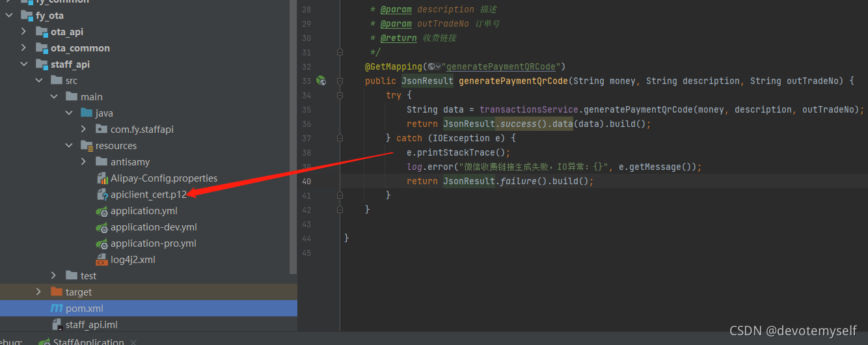Click the fy_ota module folder icon
This screenshot has width=868, height=345.
click(x=27, y=16)
